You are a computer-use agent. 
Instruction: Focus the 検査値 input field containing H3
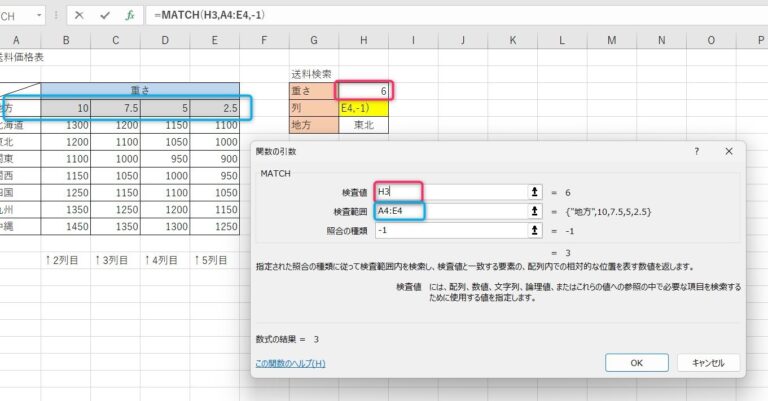click(x=451, y=192)
